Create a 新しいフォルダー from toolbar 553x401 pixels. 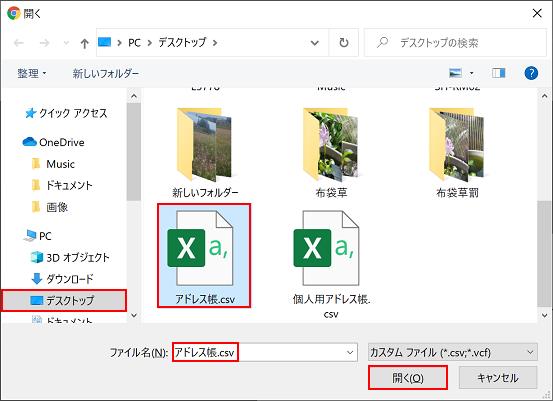coord(105,73)
